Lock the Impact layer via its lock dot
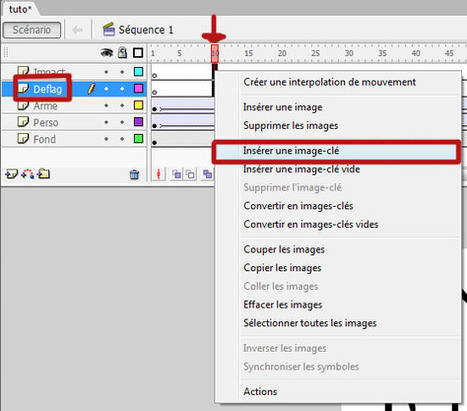The width and height of the screenshot is (467, 411). (x=122, y=72)
